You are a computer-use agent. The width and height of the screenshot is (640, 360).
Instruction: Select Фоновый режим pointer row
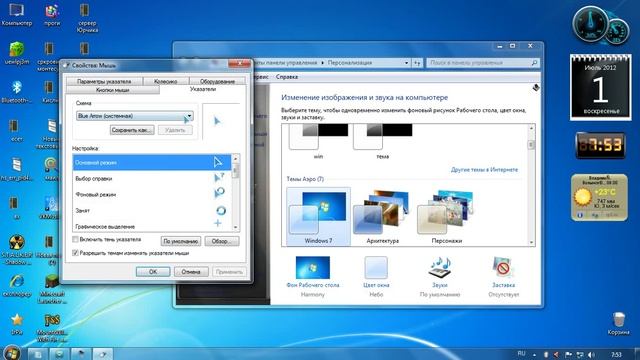click(151, 194)
